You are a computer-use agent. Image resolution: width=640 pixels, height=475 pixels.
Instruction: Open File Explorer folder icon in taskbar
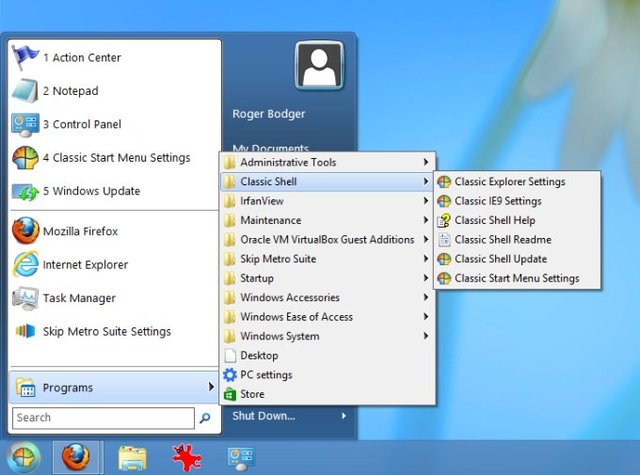[132, 458]
